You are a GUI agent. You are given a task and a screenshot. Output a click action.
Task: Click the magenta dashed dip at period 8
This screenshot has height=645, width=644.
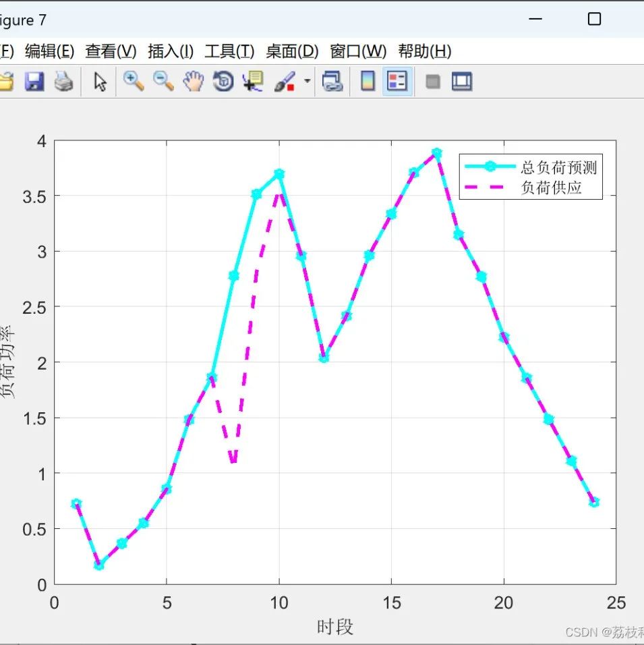coord(233,459)
